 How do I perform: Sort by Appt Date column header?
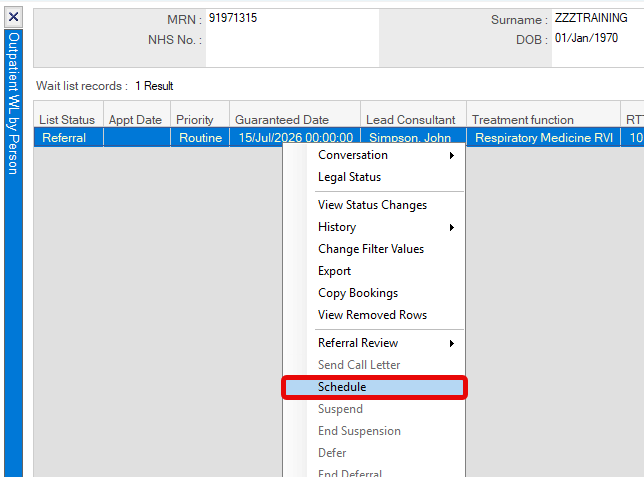[135, 120]
